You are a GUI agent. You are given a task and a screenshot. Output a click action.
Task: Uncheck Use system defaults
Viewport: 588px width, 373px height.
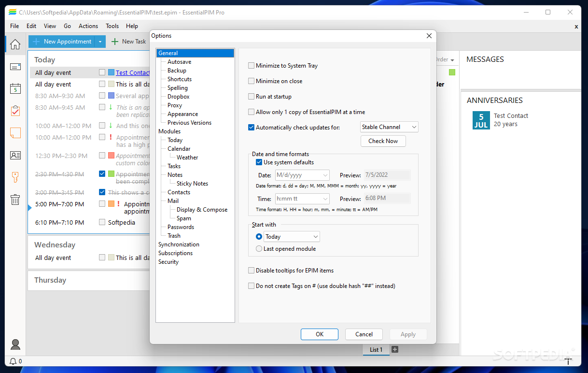(259, 162)
